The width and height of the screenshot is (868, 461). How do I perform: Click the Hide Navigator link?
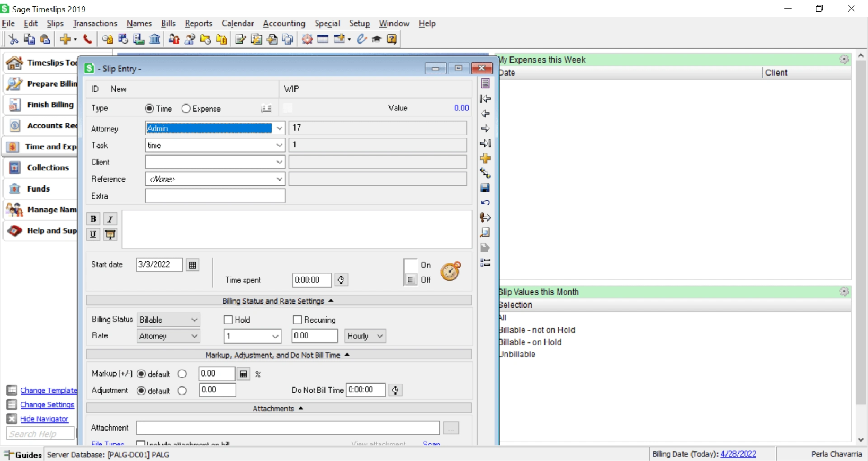tap(44, 419)
